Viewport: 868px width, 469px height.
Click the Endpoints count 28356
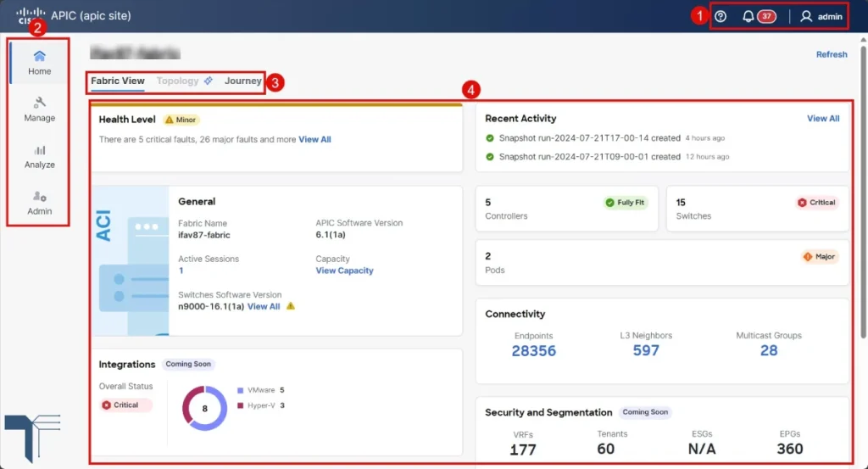tap(534, 350)
